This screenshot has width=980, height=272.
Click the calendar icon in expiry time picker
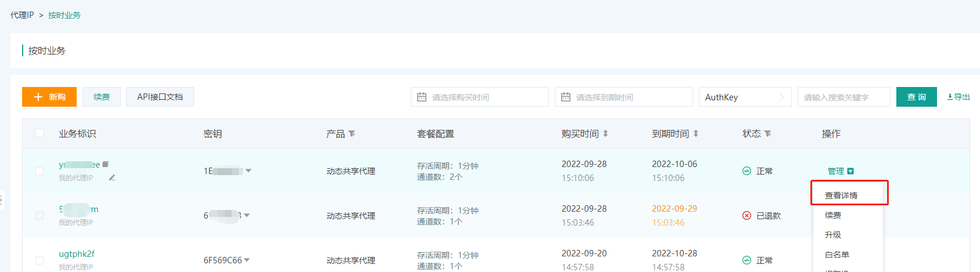pyautogui.click(x=566, y=97)
